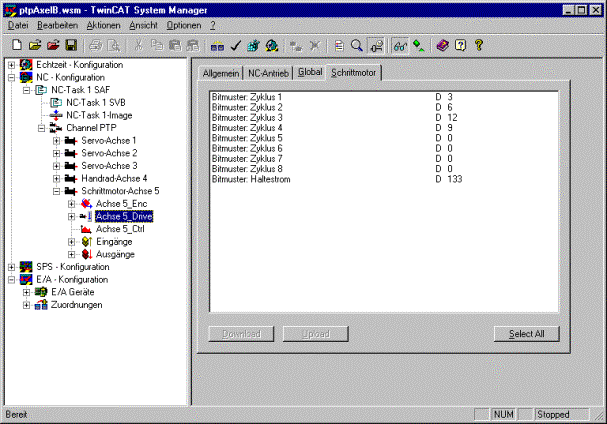The image size is (607, 424).
Task: Select the NC-Task 1 SVB tree item
Action: point(96,103)
